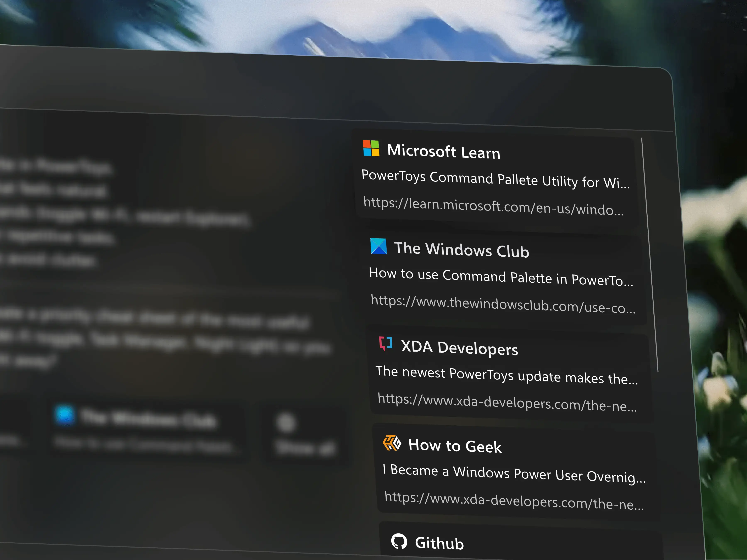This screenshot has height=560, width=747.
Task: Click the learn.microsoft.com URL link
Action: 493,205
